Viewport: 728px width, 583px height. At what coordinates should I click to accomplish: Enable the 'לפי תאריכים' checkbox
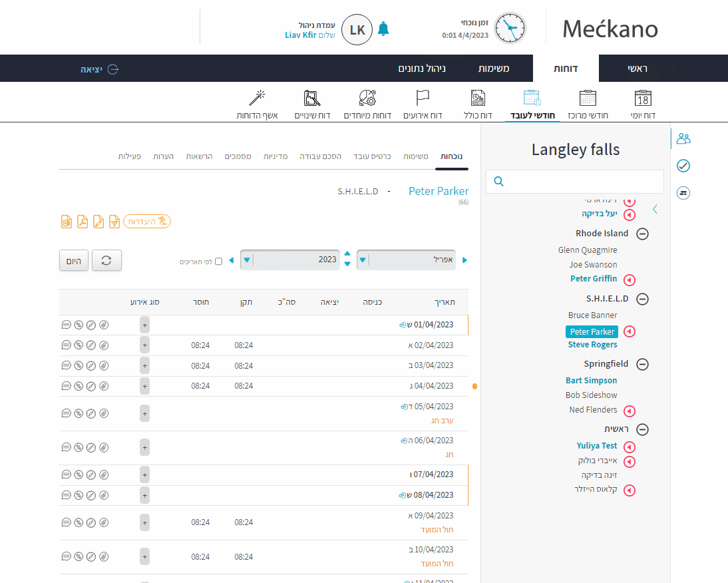tap(218, 262)
